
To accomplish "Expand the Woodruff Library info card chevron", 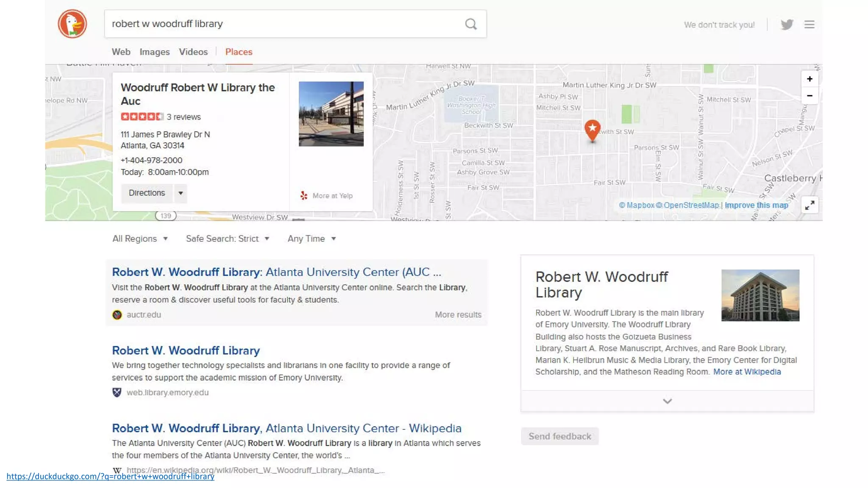I will [667, 401].
